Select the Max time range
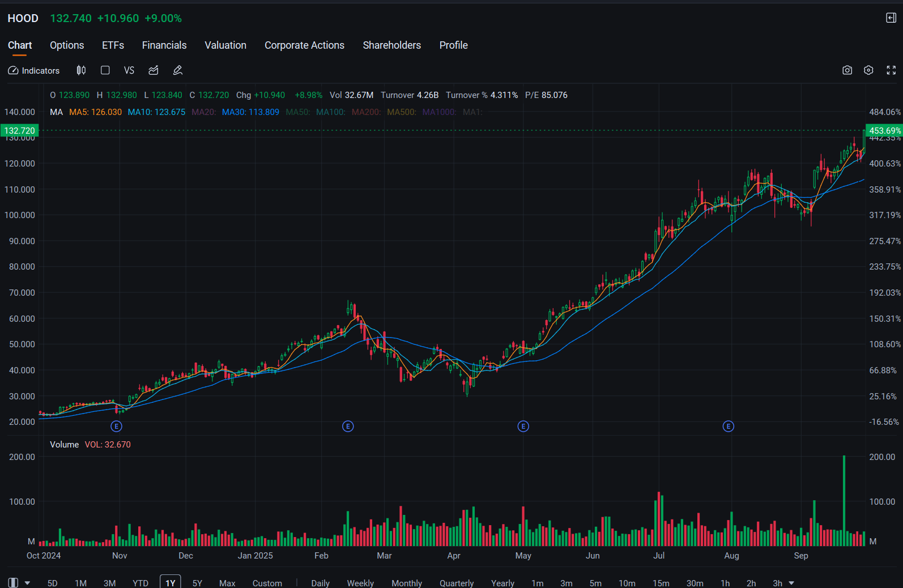Viewport: 903px width, 588px height. 227,583
